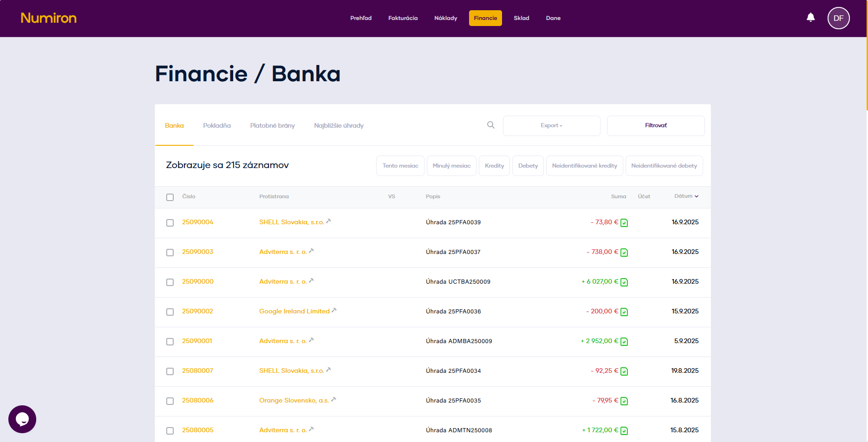
Task: Open record link 25090003
Action: [x=197, y=252]
